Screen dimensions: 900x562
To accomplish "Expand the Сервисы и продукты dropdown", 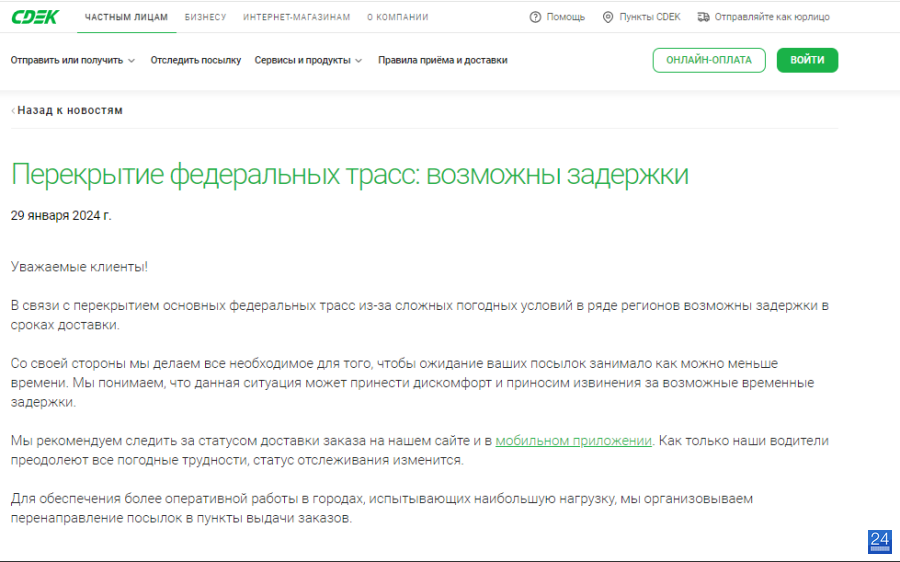I will point(308,60).
